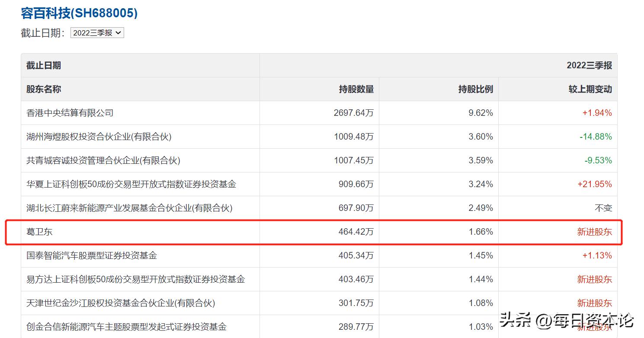The image size is (644, 338).
Task: Select shareholder 葛卫东
Action: point(39,232)
